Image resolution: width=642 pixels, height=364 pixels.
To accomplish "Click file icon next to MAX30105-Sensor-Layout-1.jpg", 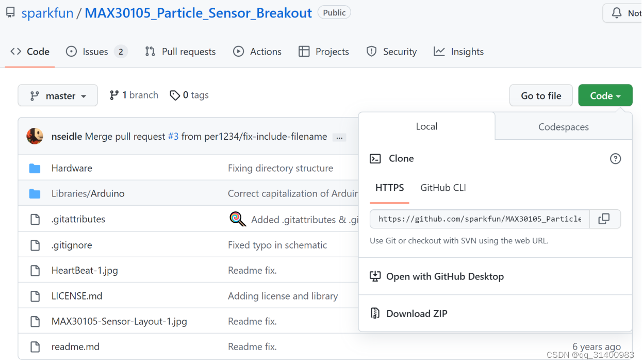I will point(35,321).
